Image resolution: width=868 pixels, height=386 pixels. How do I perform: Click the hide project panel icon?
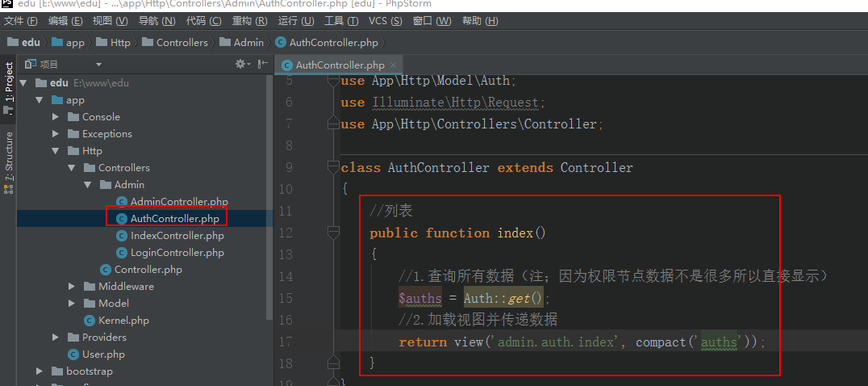click(x=261, y=64)
